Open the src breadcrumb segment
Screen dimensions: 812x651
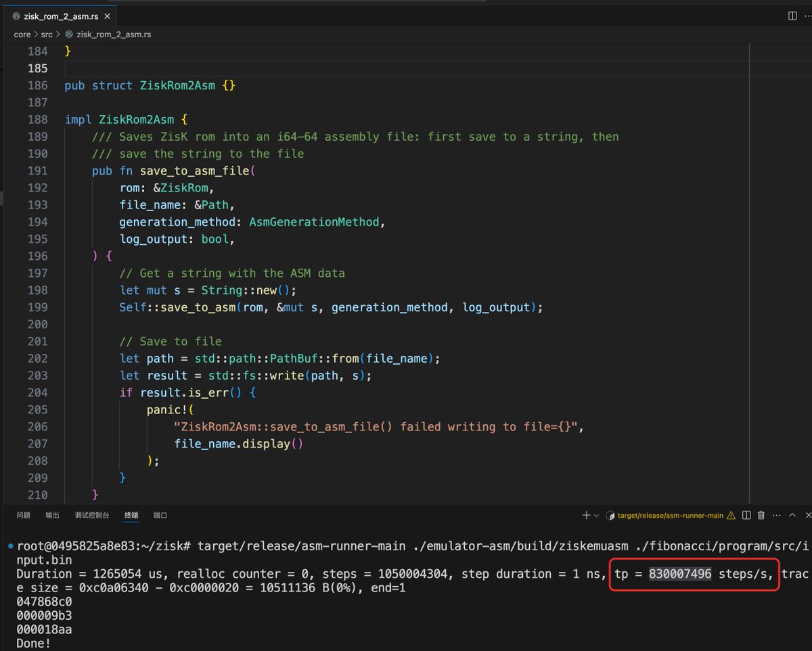pos(47,34)
